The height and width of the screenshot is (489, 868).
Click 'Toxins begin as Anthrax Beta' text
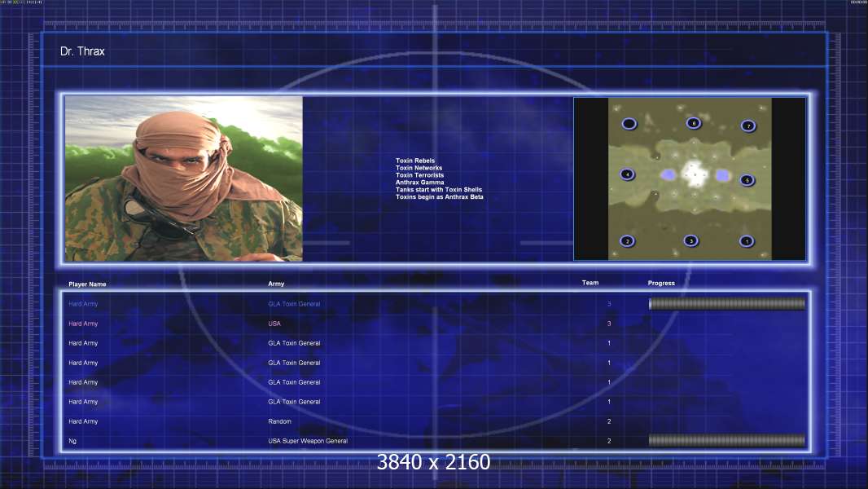click(440, 196)
